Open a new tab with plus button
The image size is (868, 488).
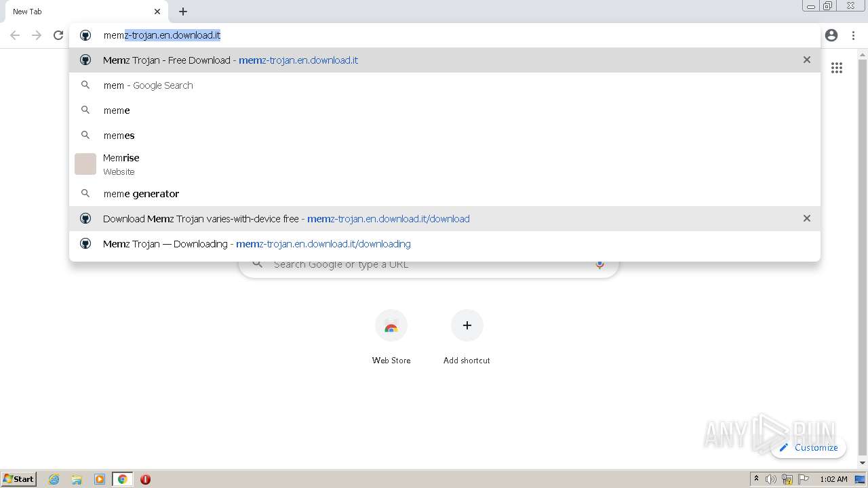click(183, 12)
